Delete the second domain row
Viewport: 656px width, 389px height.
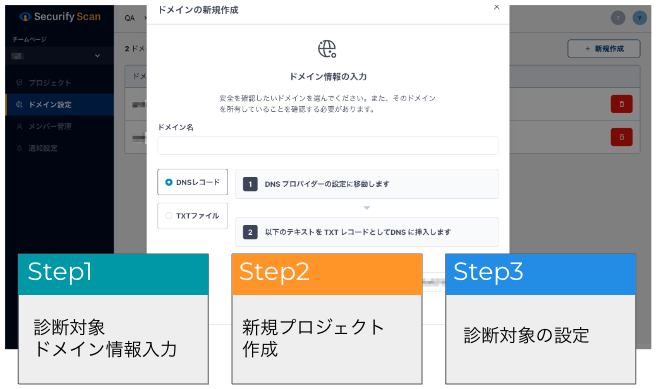622,137
